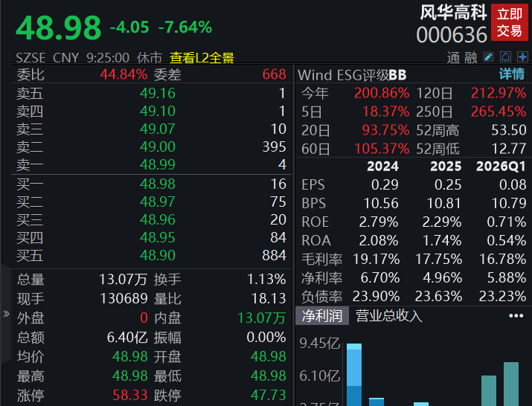This screenshot has width=532, height=406.
Task: Click the 2025 column header
Action: tap(446, 167)
